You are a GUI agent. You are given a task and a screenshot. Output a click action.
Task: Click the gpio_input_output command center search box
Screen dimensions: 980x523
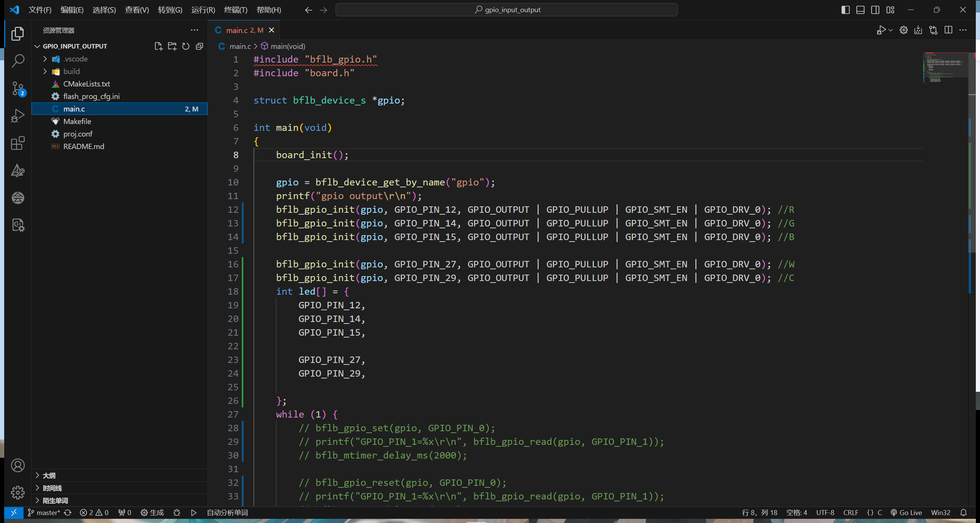tap(506, 10)
